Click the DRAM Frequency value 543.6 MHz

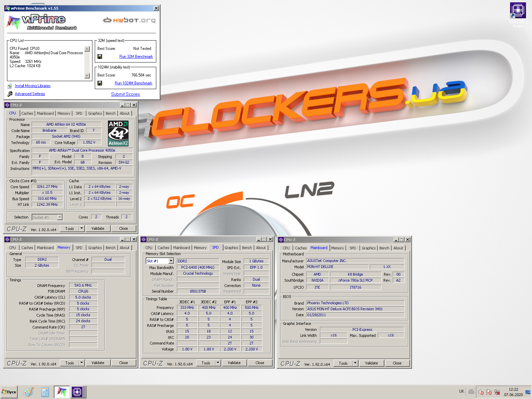coord(83,285)
